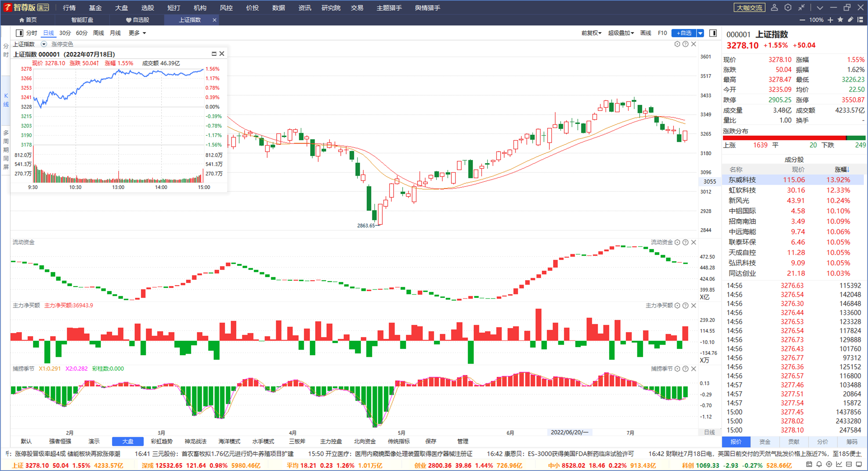Zoom out with the minus beside 100%

tap(802, 20)
